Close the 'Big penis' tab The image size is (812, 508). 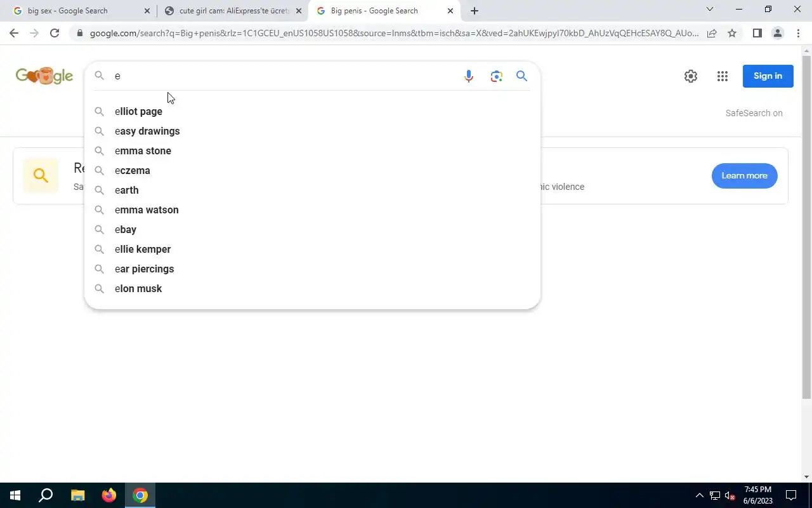[450, 11]
